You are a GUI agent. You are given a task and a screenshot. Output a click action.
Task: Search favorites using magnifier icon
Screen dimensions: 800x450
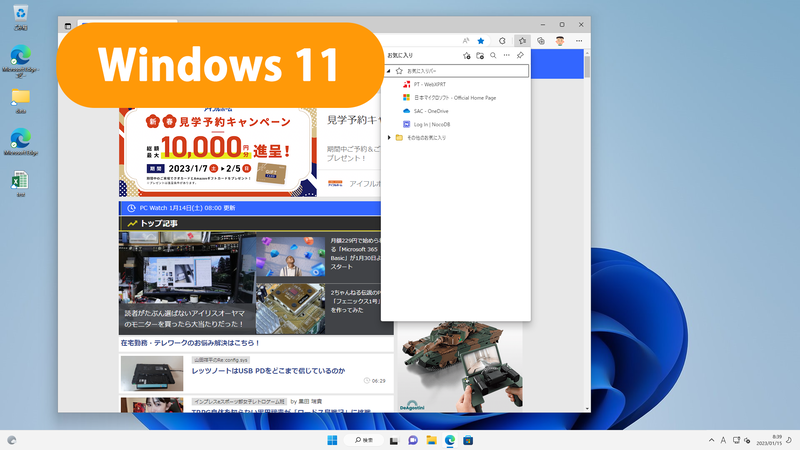[x=493, y=56]
